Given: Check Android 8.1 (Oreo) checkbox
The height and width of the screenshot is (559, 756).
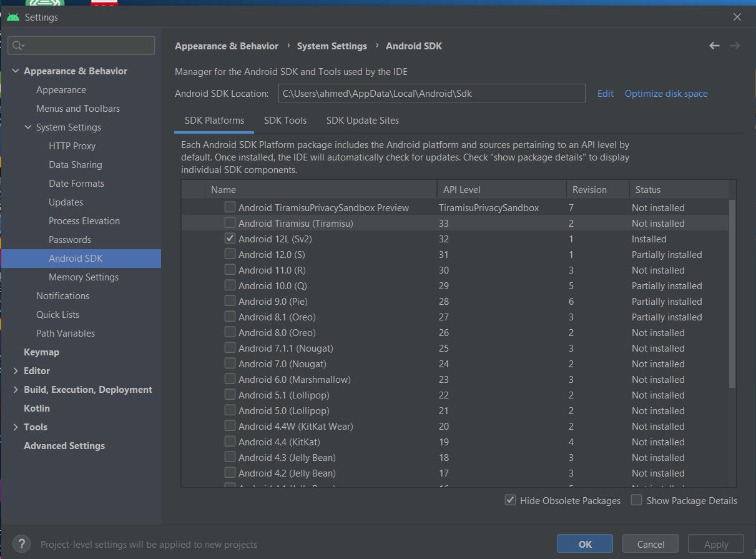Looking at the screenshot, I should click(230, 316).
